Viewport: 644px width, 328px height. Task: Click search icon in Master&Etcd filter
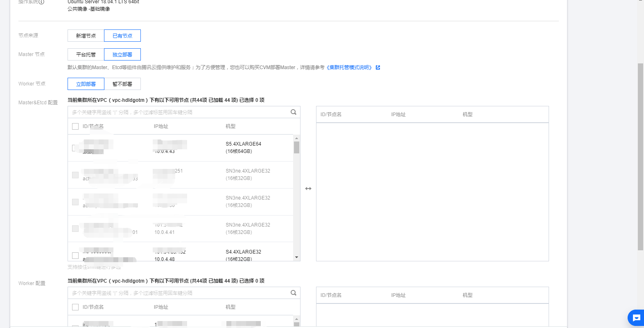point(294,112)
